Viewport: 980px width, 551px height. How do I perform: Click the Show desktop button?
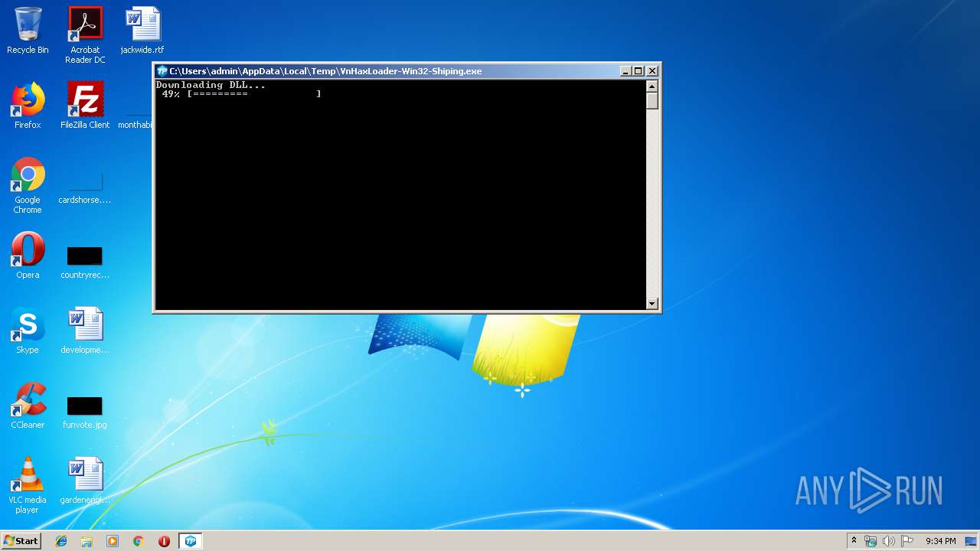(x=972, y=541)
